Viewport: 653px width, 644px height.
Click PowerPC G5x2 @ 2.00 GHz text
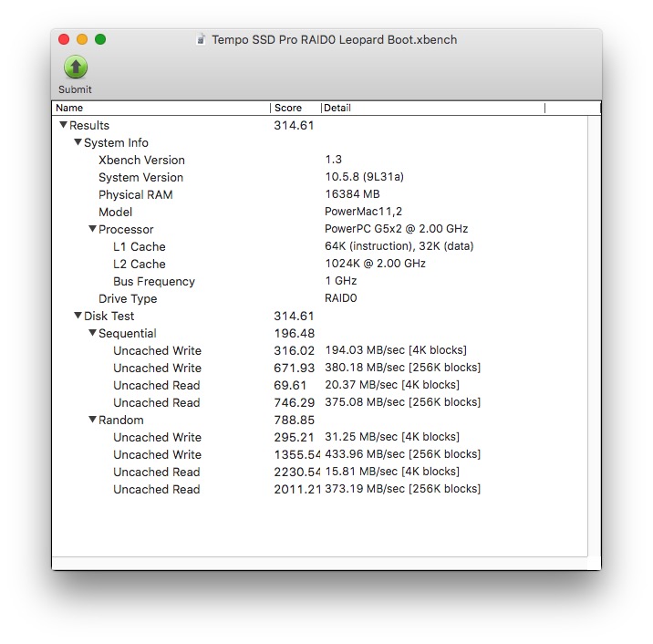(396, 229)
